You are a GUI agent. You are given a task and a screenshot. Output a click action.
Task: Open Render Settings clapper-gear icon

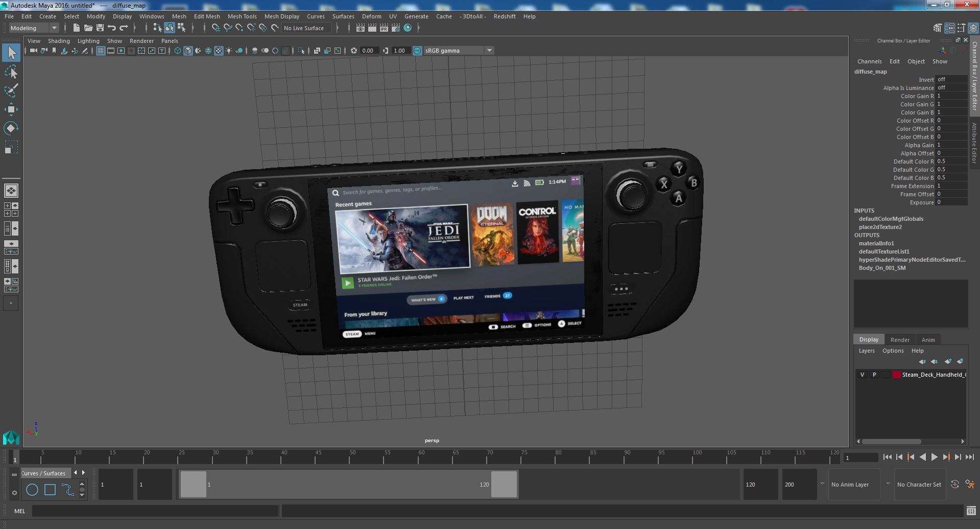point(396,28)
